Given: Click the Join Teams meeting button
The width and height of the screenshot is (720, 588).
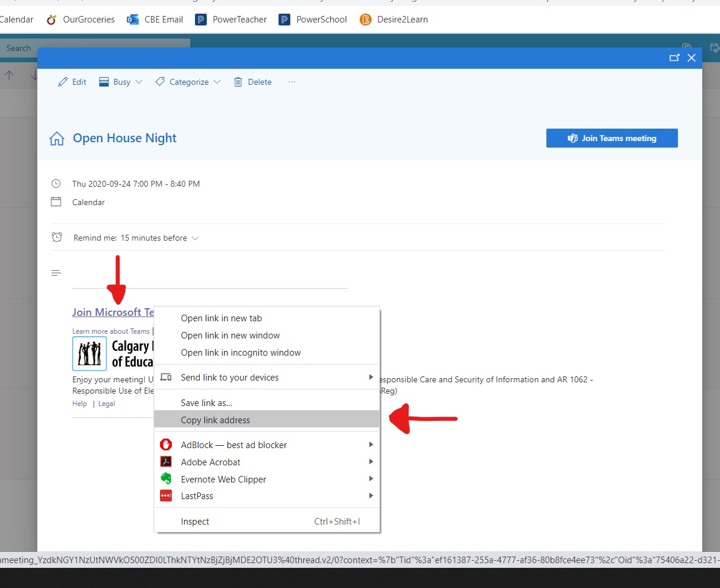Looking at the screenshot, I should tap(612, 138).
